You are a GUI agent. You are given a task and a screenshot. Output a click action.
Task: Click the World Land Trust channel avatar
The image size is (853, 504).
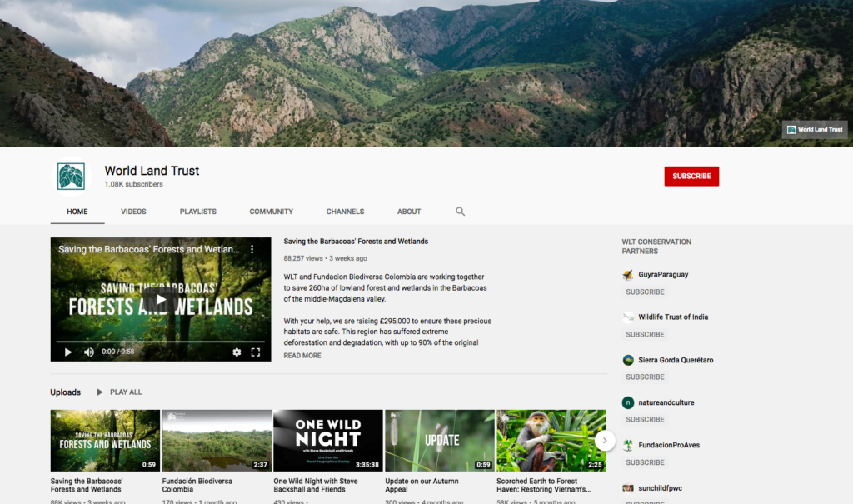(72, 177)
